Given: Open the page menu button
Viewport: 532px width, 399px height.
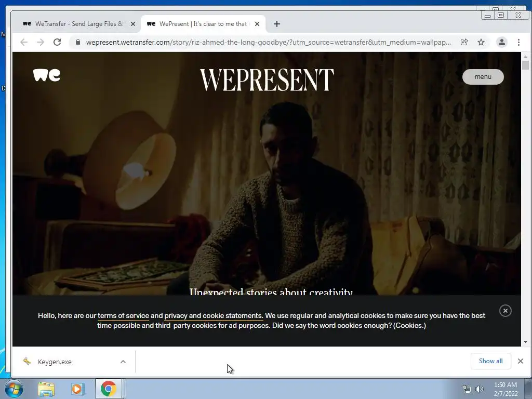Looking at the screenshot, I should [483, 77].
